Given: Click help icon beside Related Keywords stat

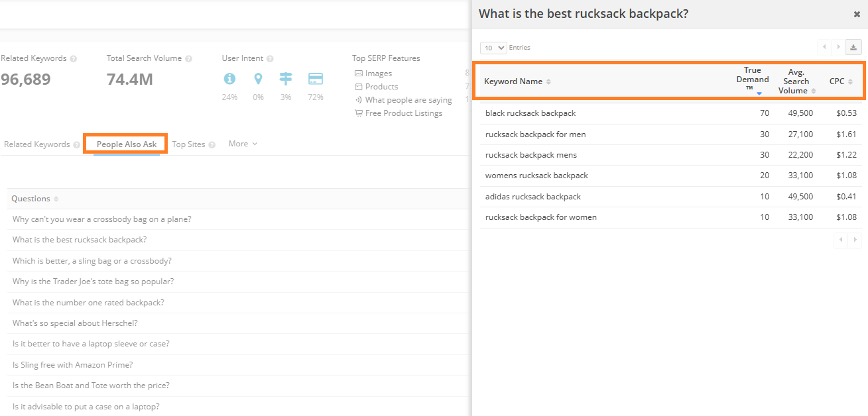Looking at the screenshot, I should click(x=74, y=59).
